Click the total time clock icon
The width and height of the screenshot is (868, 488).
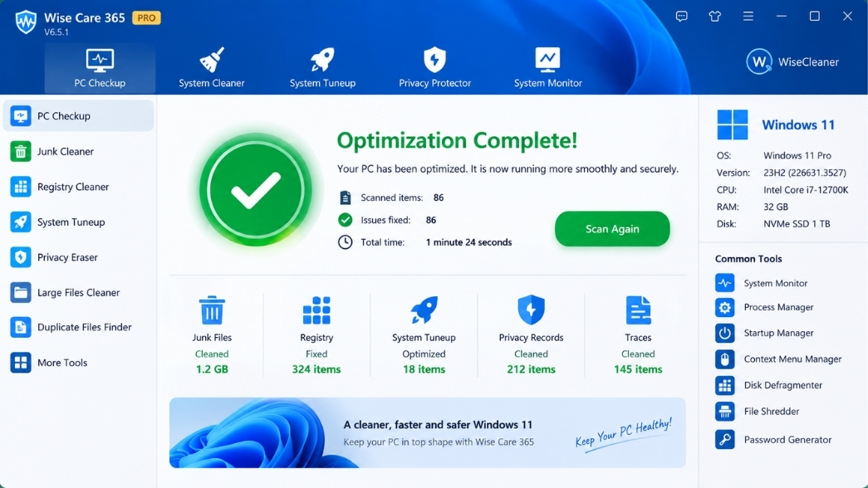[345, 242]
